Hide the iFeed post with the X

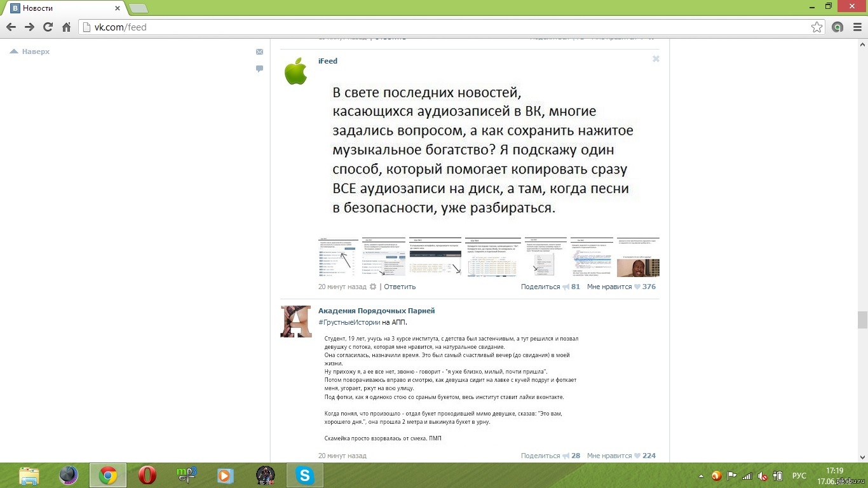(x=656, y=59)
